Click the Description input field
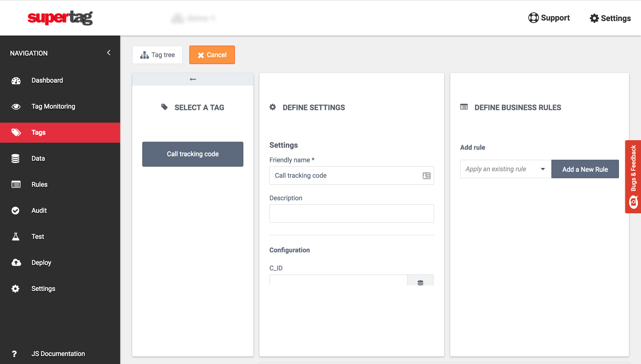Screen dimensions: 641x364 click(x=352, y=214)
